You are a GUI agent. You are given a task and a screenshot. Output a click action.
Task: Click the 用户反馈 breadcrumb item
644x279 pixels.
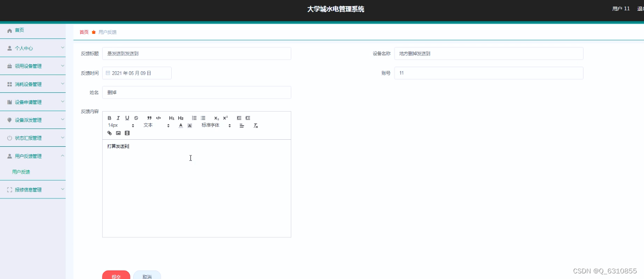pos(107,32)
